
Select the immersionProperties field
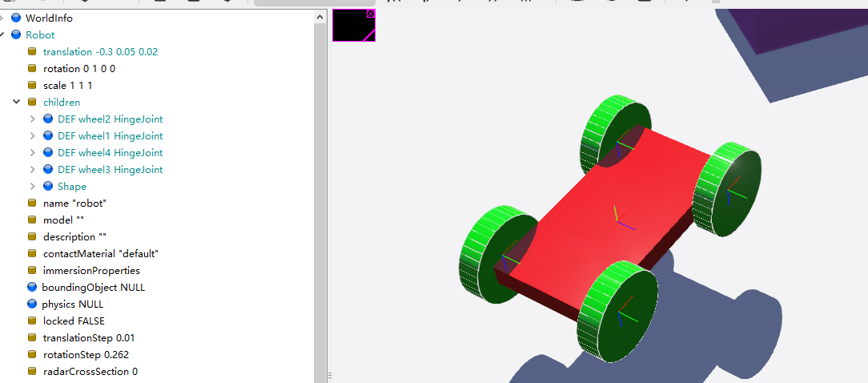(x=91, y=271)
